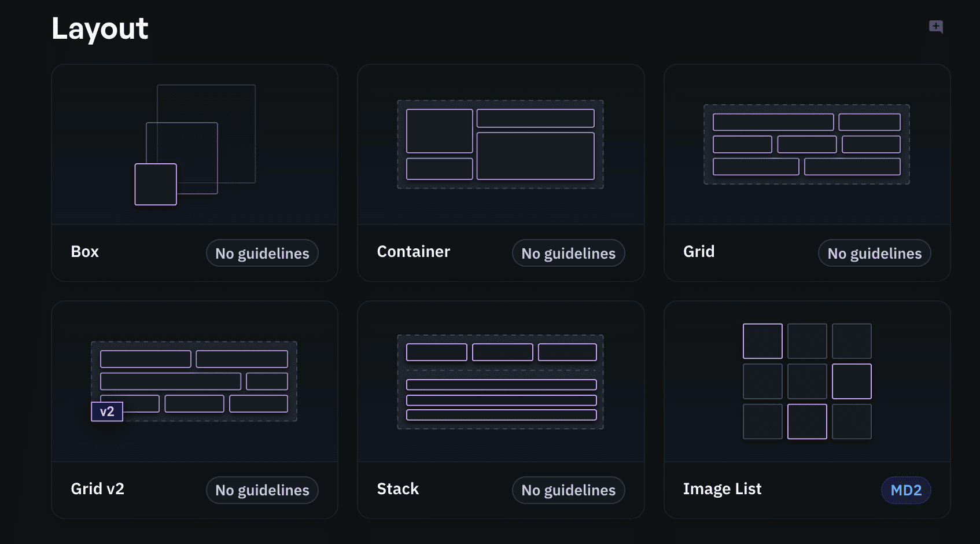Image resolution: width=980 pixels, height=544 pixels.
Task: Click the Box title link
Action: click(x=85, y=252)
